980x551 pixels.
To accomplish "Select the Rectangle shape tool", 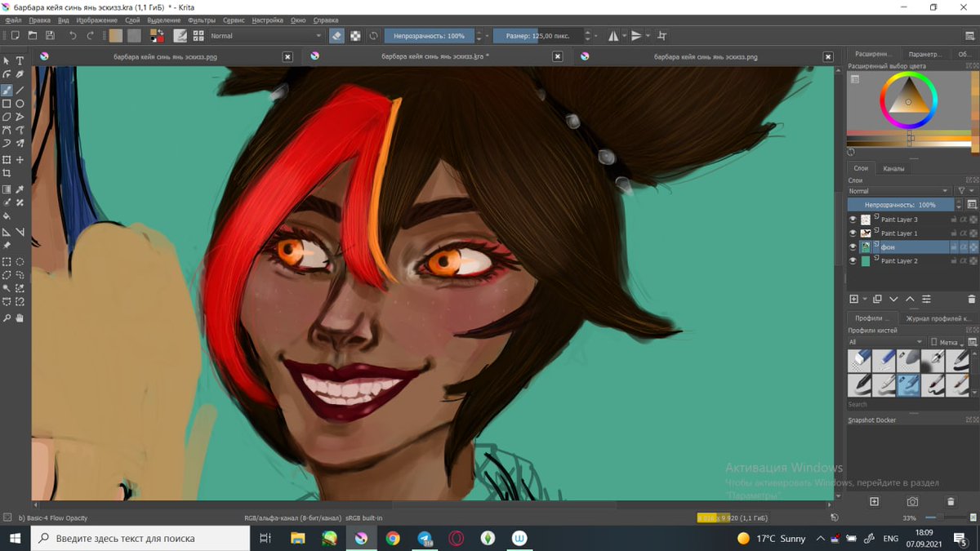I will coord(7,104).
